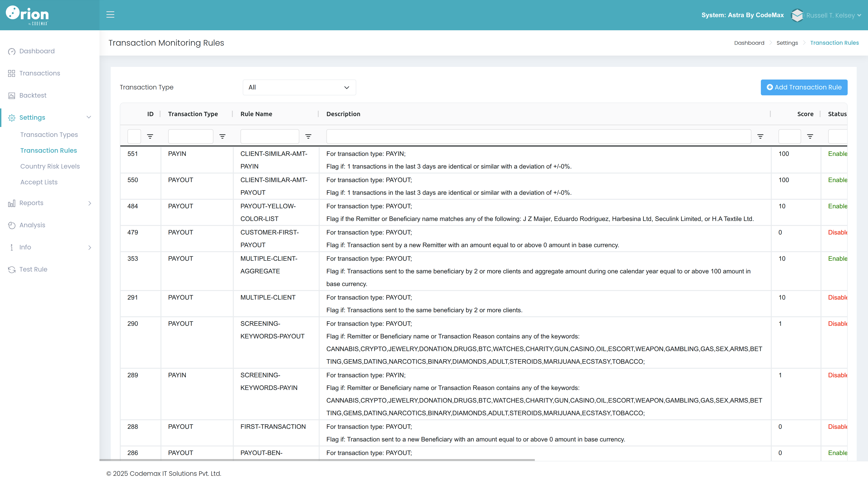Click System: Astra By CodeMax label
The height and width of the screenshot is (488, 868).
click(x=742, y=15)
